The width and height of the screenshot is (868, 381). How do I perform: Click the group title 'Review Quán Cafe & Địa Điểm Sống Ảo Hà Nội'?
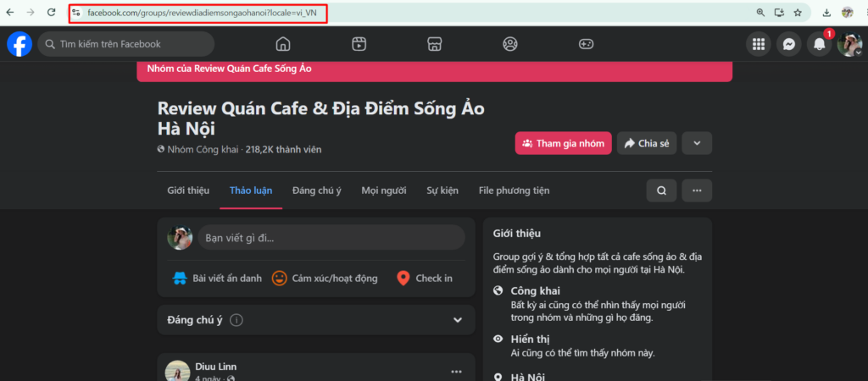pos(321,119)
